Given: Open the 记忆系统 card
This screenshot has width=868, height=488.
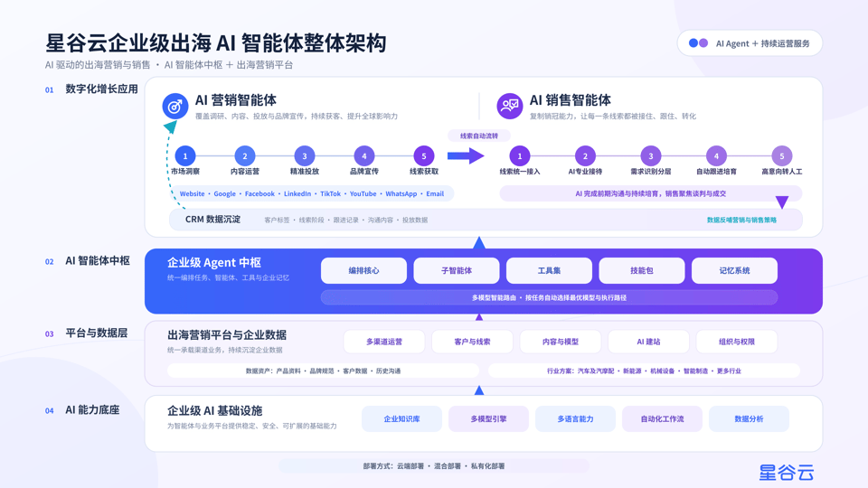Looking at the screenshot, I should 734,270.
